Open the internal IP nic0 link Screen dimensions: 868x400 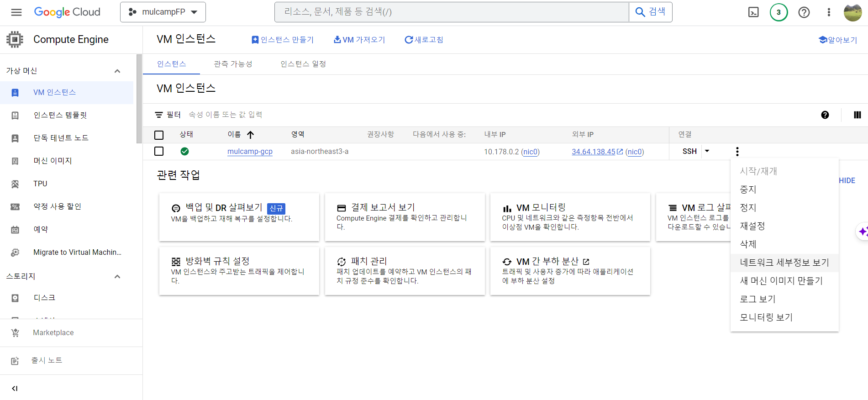pos(531,152)
